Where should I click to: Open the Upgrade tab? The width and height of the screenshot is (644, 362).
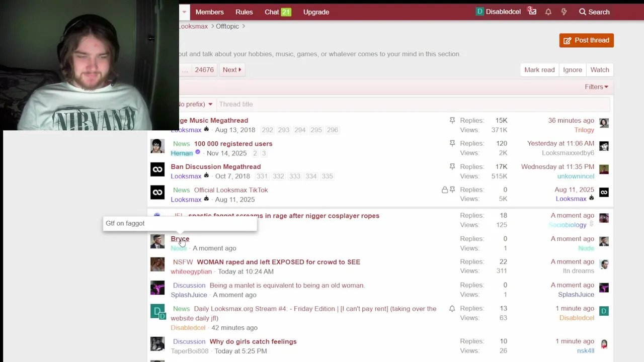point(316,12)
